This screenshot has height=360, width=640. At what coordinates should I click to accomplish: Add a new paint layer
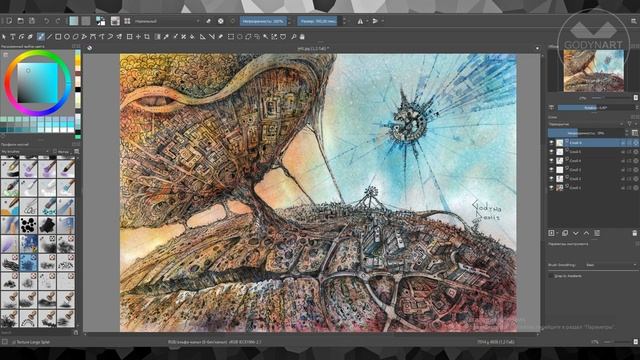tap(551, 233)
